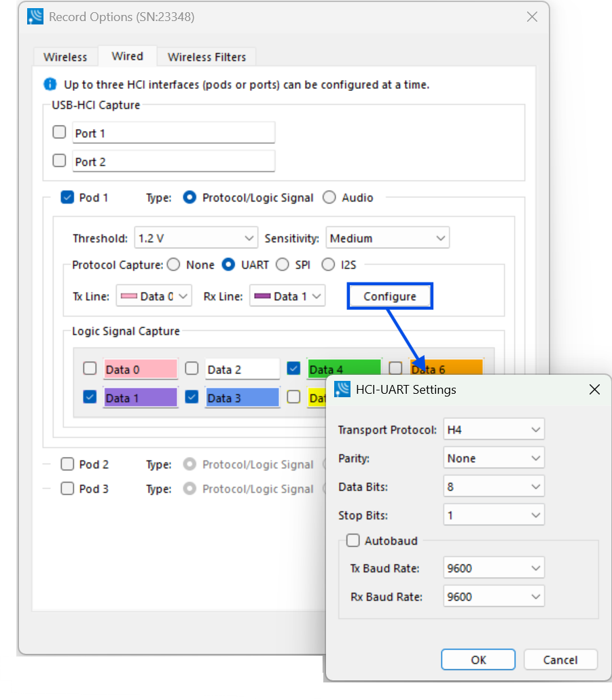Viewport: 612px width, 700px height.
Task: Click the HCI-UART Settings window app icon
Action: tap(342, 389)
